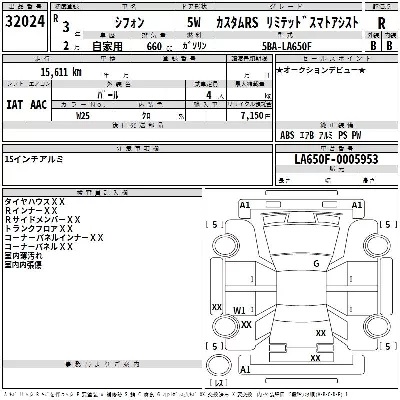Click the inspector note コーナーパネルインナーXX
This screenshot has height=400, width=400.
(x=54, y=238)
